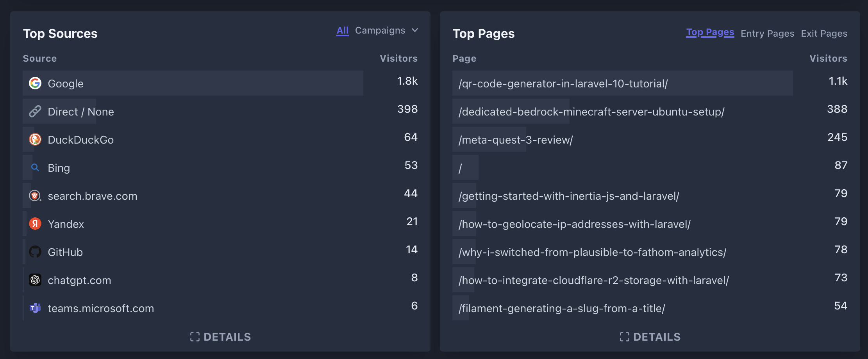The image size is (868, 359).
Task: Click the Microsoft Teams icon
Action: [x=35, y=308]
